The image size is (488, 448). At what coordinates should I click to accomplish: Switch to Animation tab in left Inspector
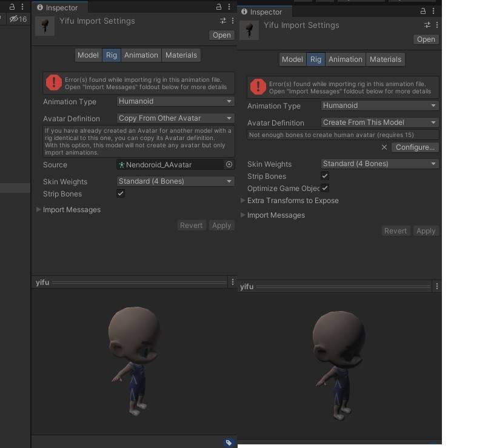pos(141,55)
